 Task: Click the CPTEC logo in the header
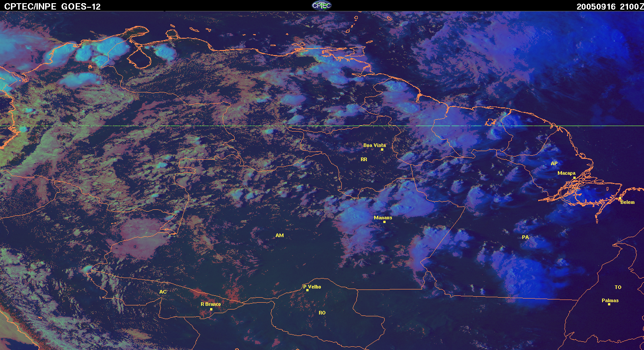pos(322,5)
